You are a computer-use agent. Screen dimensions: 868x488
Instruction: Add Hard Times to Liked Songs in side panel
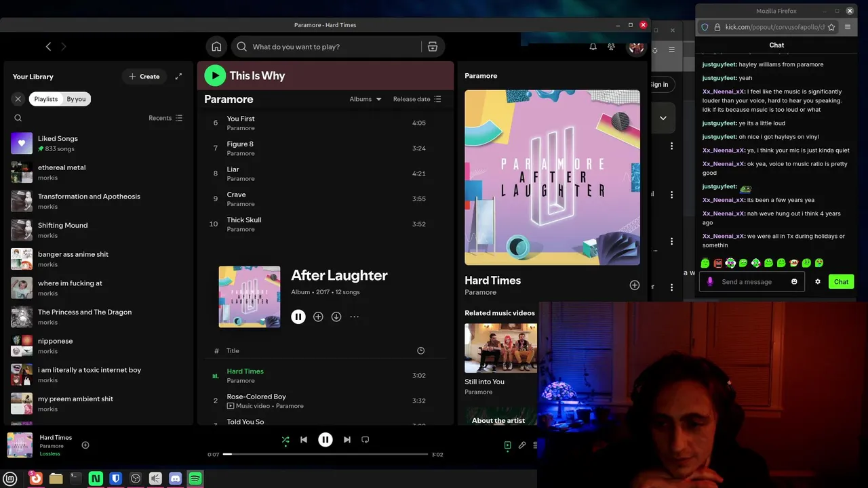coord(635,285)
